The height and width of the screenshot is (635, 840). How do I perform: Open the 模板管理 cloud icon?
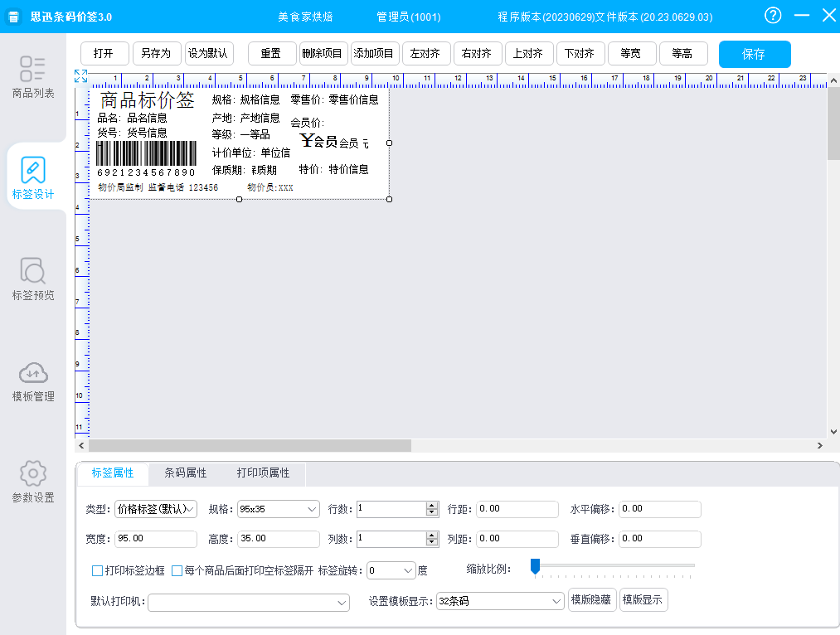pyautogui.click(x=33, y=373)
